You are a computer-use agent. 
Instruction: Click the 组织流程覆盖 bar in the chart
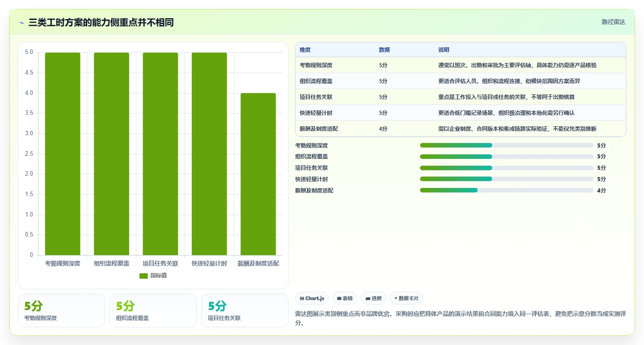[x=111, y=154]
